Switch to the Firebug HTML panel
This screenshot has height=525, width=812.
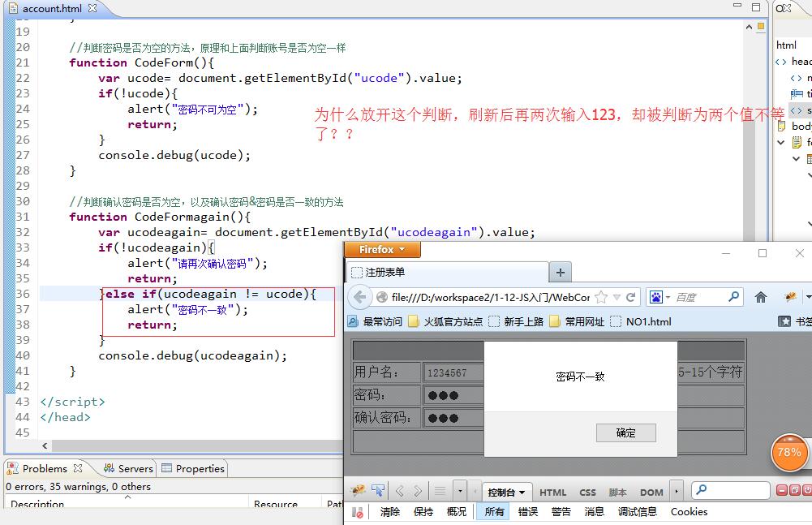click(x=552, y=493)
